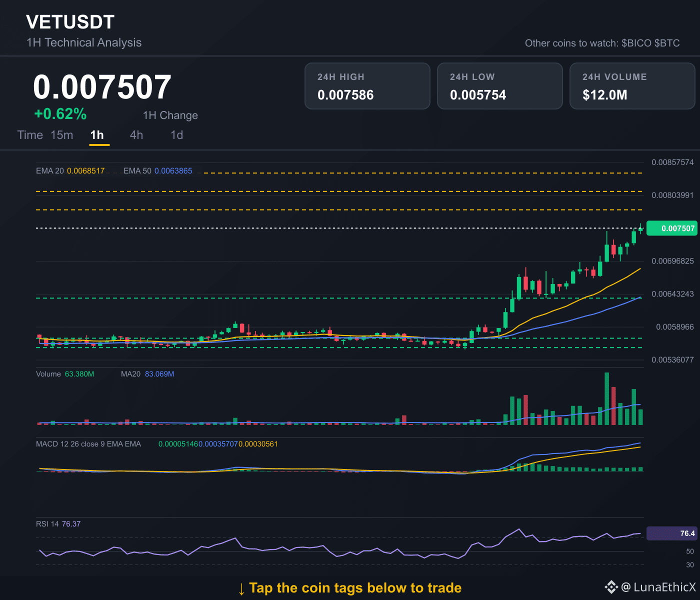Select the 15m timeframe tab
Screen dimensions: 700x600
(62, 135)
